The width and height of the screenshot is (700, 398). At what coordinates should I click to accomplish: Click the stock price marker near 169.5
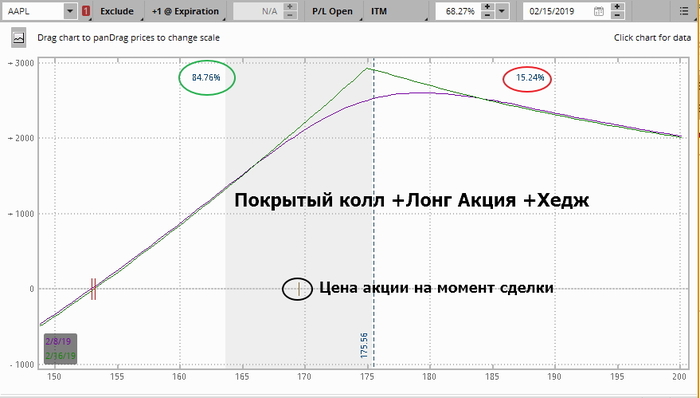(x=299, y=289)
